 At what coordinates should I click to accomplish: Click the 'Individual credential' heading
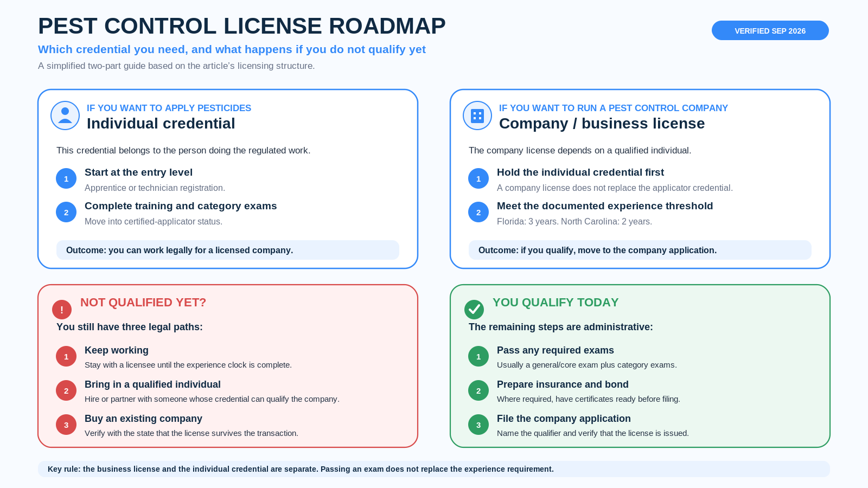pyautogui.click(x=161, y=124)
